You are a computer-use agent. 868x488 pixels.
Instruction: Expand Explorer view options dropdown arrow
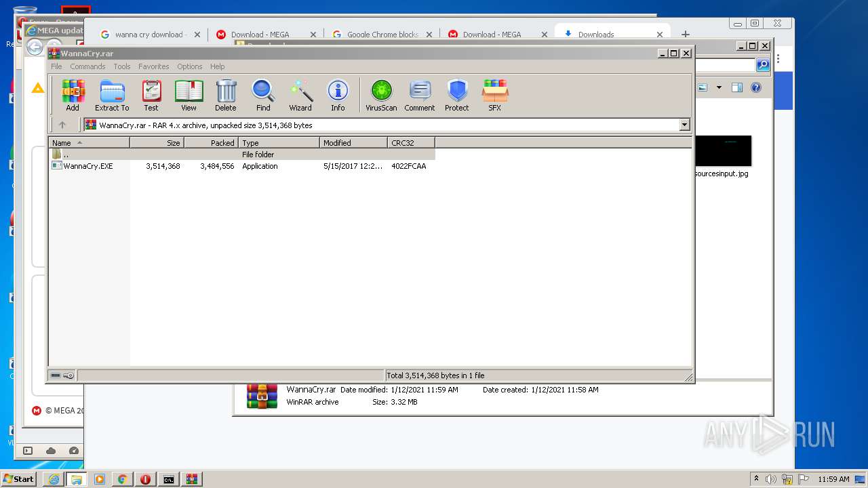pos(719,87)
